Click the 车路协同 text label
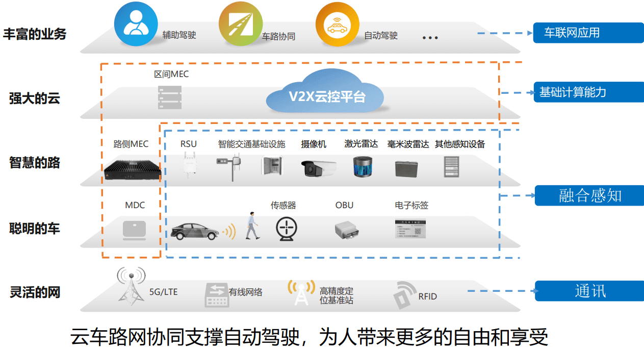This screenshot has height=348, width=644. [278, 36]
